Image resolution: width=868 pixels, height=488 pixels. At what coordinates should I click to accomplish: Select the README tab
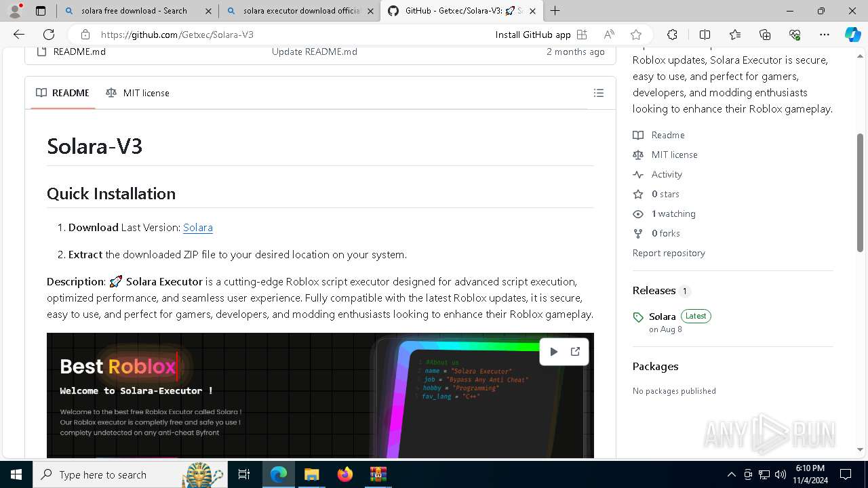click(x=62, y=93)
